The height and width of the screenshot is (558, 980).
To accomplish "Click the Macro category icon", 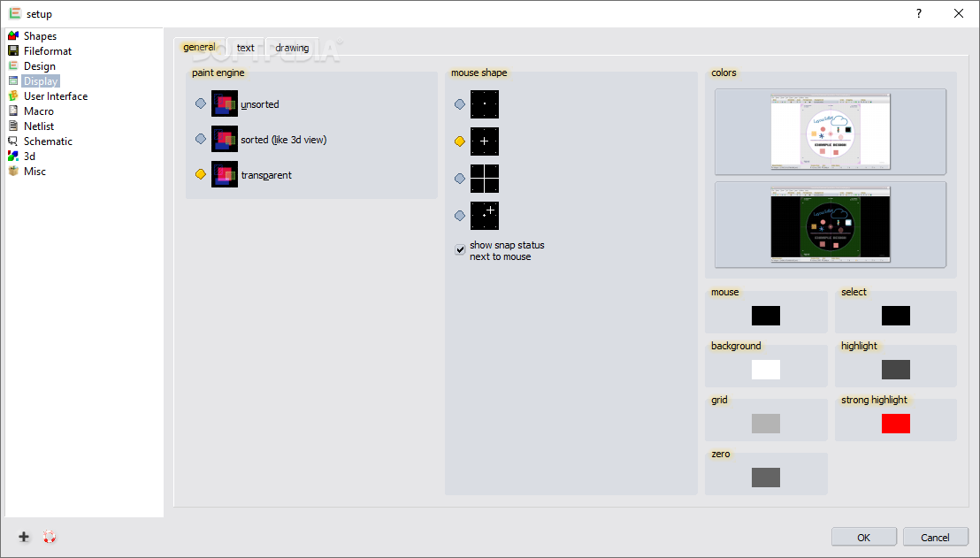I will pyautogui.click(x=13, y=111).
